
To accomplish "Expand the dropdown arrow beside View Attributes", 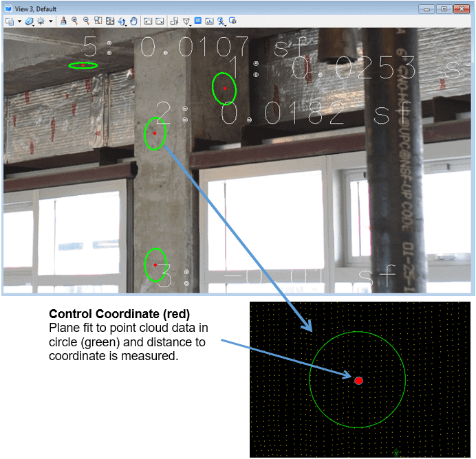I will 19,21.
